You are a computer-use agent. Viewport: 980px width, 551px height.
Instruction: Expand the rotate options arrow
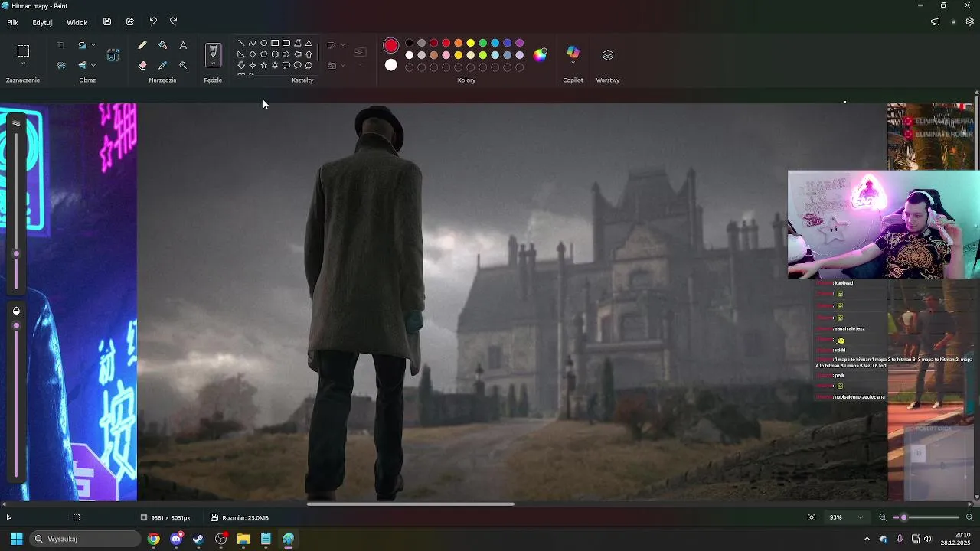click(x=93, y=45)
